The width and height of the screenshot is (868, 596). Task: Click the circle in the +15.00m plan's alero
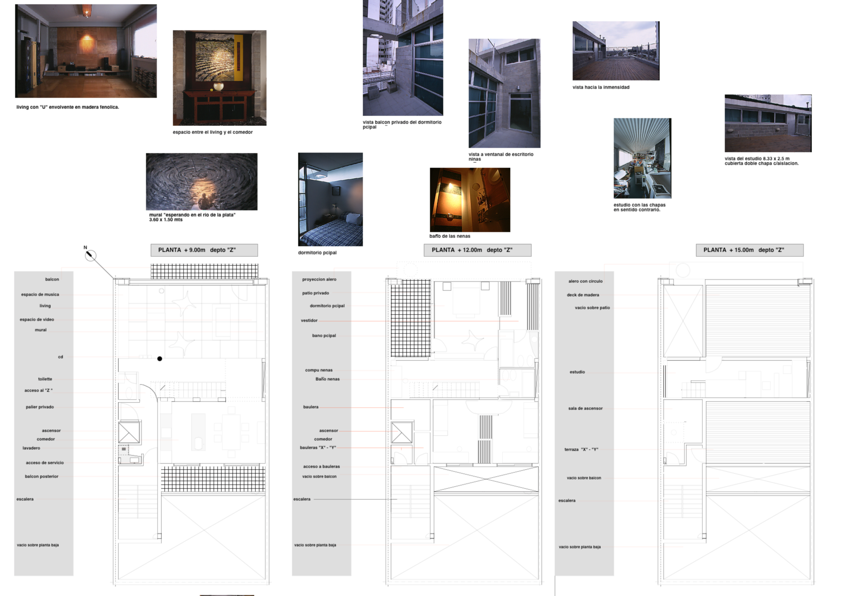click(683, 270)
